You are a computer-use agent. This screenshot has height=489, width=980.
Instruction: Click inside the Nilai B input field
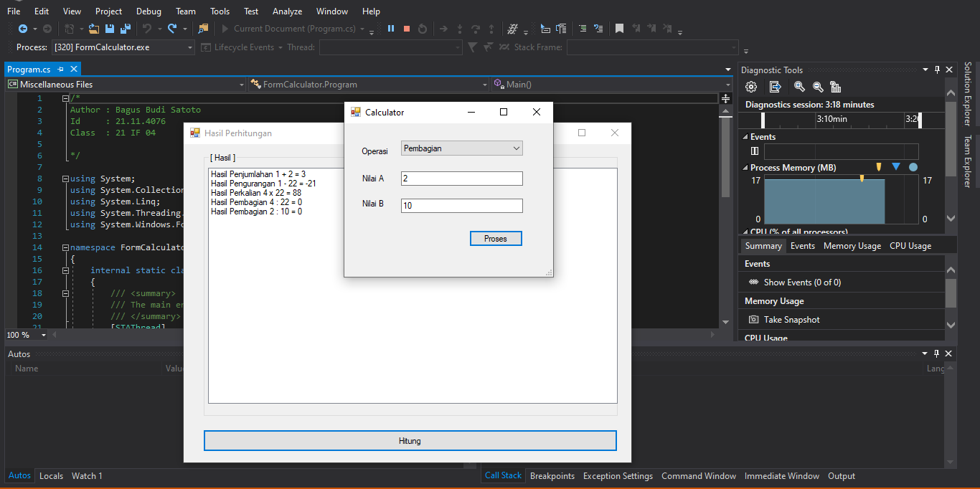click(461, 205)
